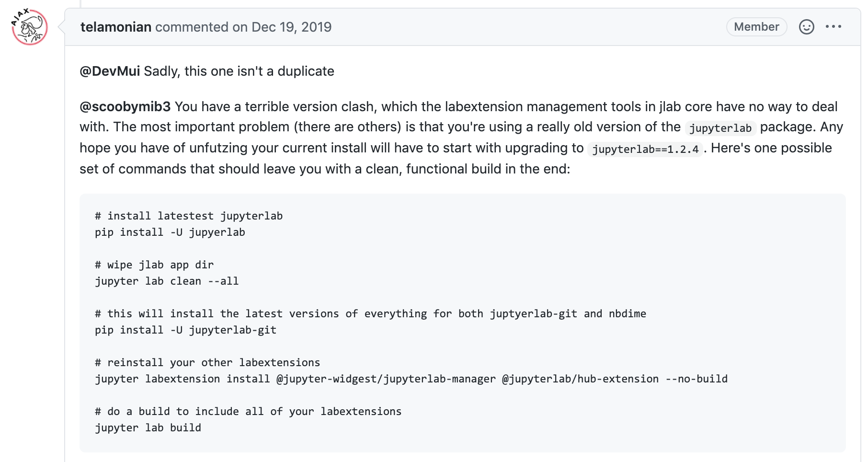Open the telamonian profile link

tap(116, 27)
